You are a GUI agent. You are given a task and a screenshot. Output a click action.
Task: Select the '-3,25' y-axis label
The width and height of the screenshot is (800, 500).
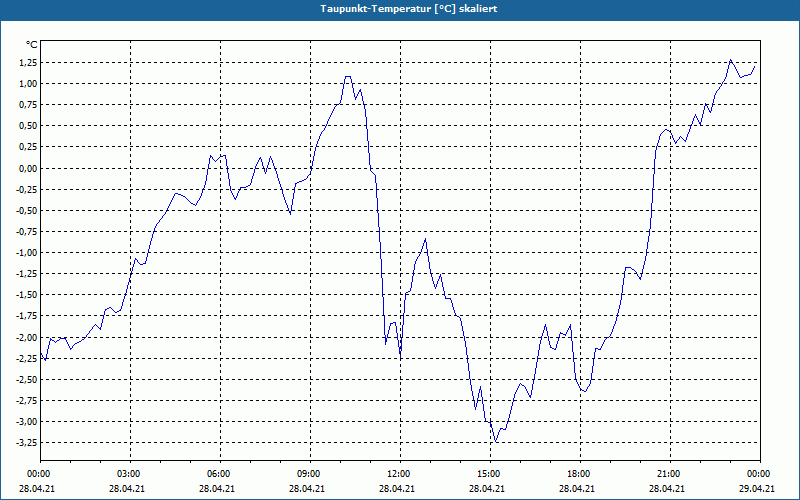(x=27, y=442)
